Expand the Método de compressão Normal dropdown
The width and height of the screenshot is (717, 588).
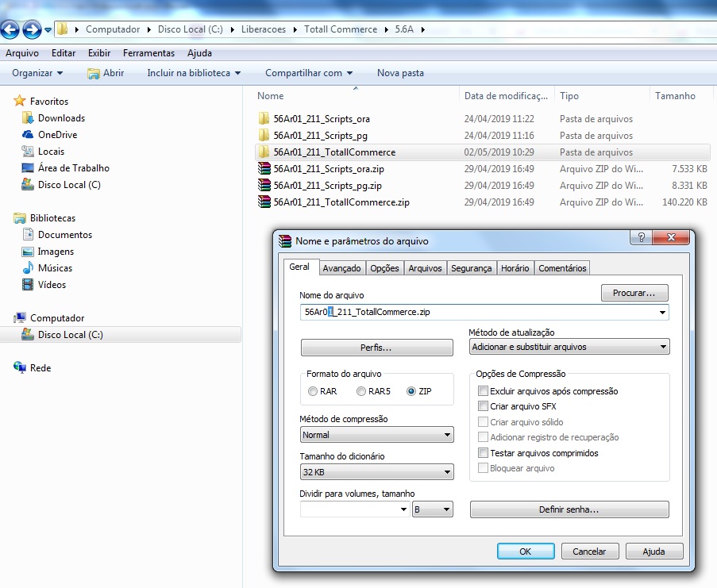click(377, 435)
